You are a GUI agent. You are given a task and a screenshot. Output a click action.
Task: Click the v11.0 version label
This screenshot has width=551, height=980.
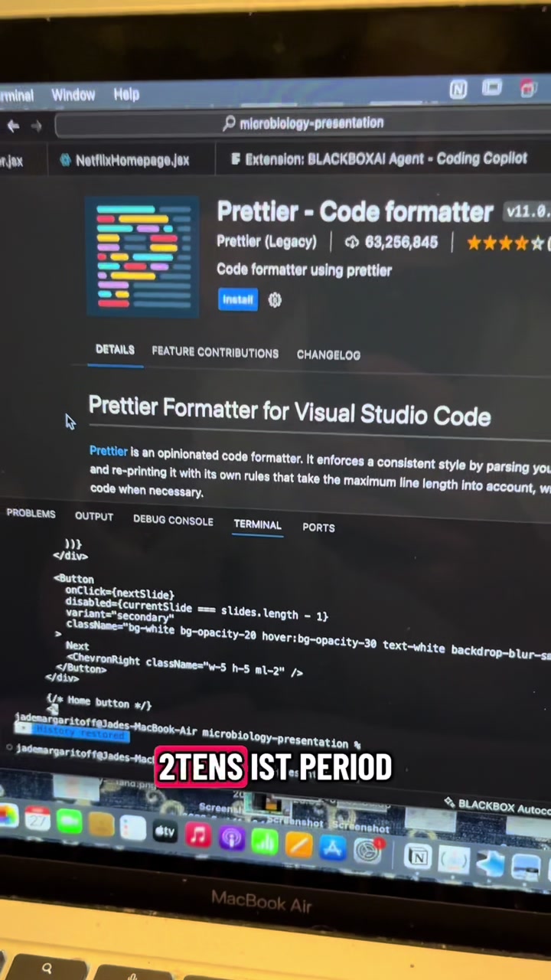pyautogui.click(x=527, y=211)
